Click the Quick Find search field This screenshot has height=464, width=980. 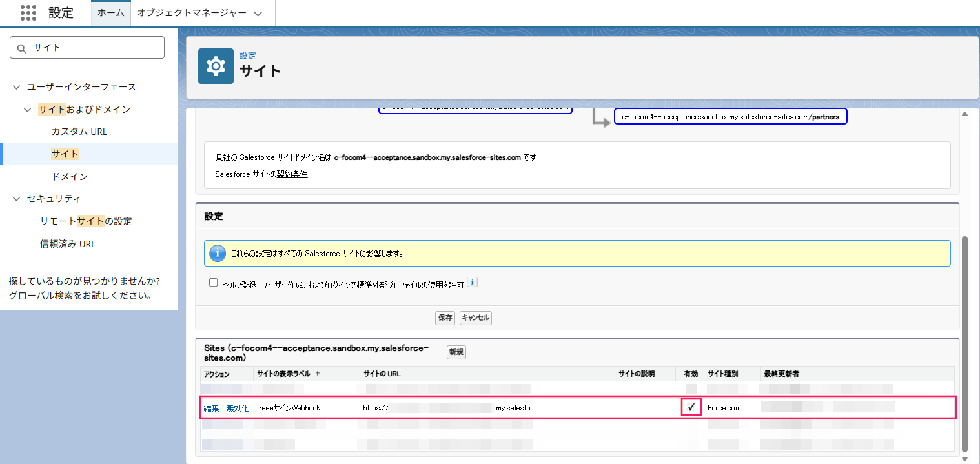(87, 48)
